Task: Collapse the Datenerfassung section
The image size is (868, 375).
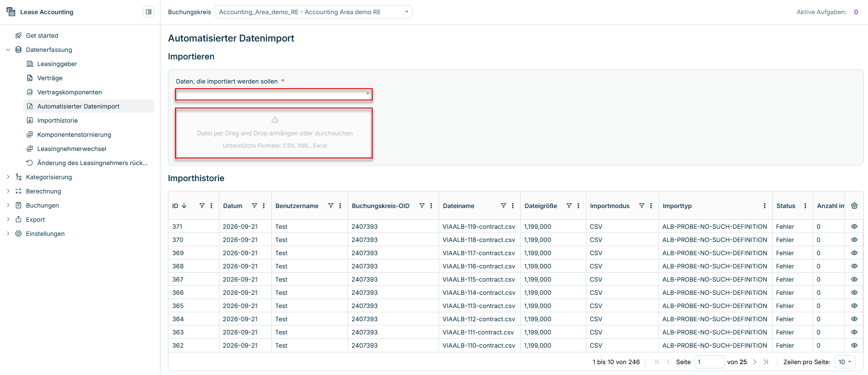Action: (8, 50)
